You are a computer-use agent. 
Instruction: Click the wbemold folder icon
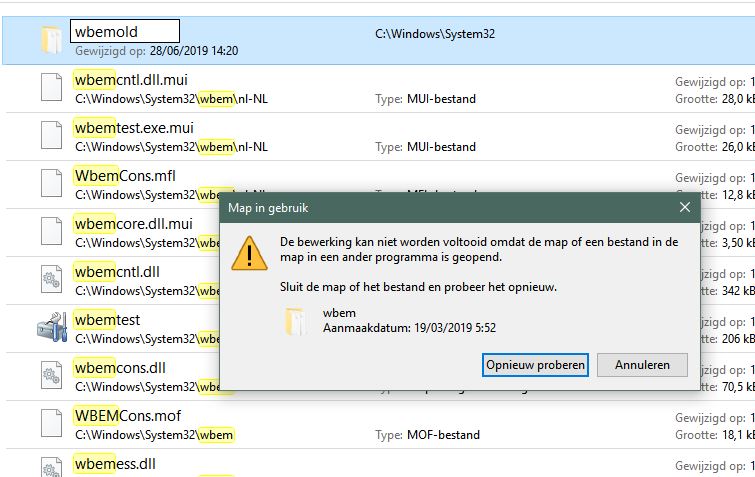(x=50, y=40)
